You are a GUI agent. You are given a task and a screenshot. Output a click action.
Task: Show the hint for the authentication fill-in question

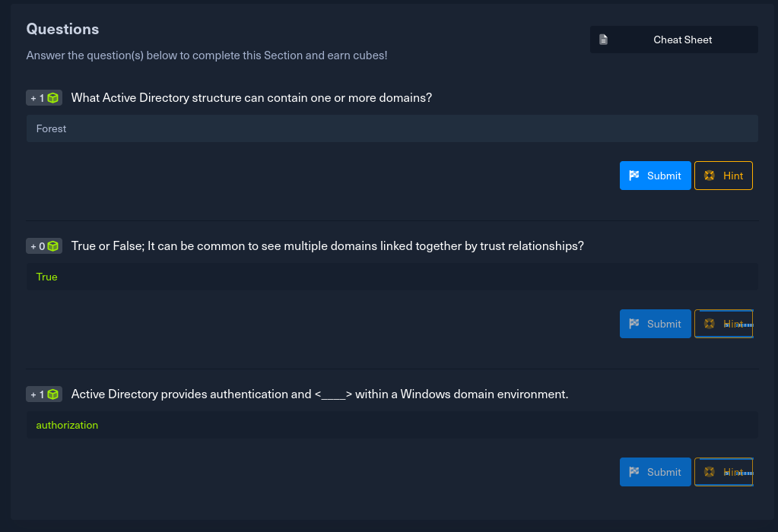point(723,472)
